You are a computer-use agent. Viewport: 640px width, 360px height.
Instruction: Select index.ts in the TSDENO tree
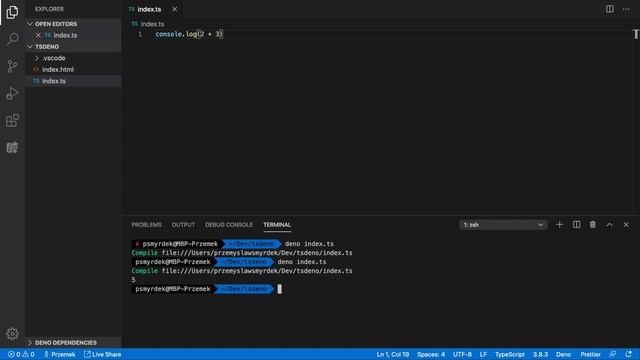point(73,81)
